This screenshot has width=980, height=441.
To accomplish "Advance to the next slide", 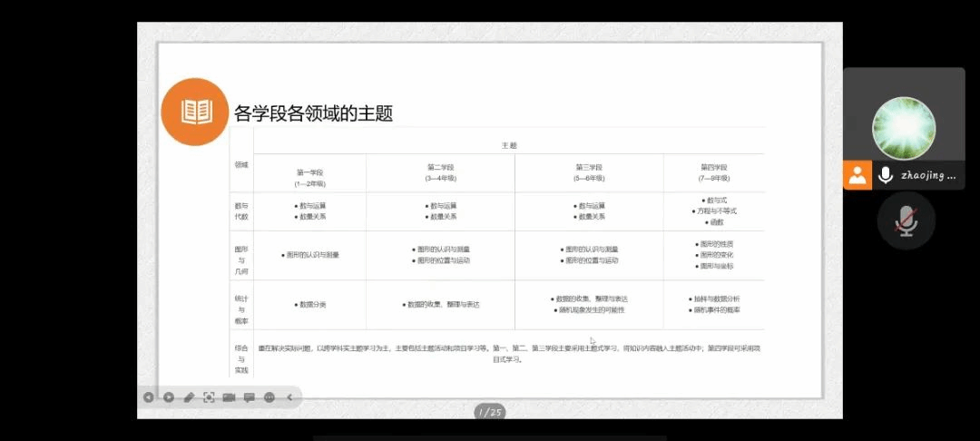I will pyautogui.click(x=169, y=397).
